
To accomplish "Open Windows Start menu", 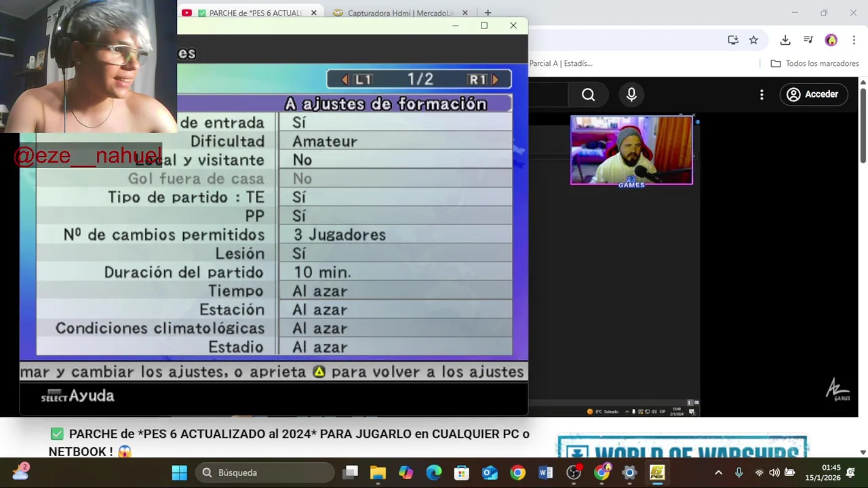I will pyautogui.click(x=179, y=472).
